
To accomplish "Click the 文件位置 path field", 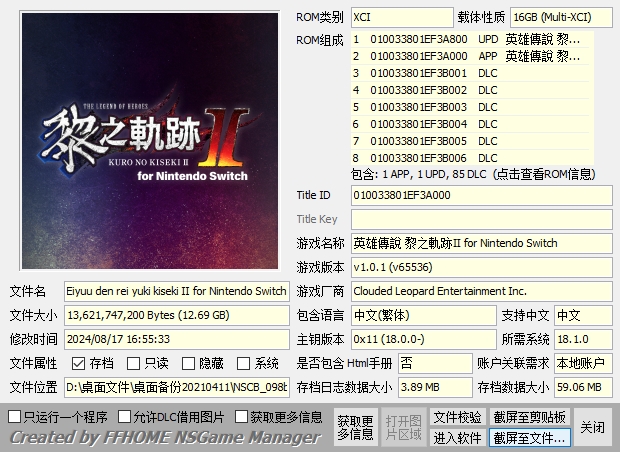I will [177, 387].
